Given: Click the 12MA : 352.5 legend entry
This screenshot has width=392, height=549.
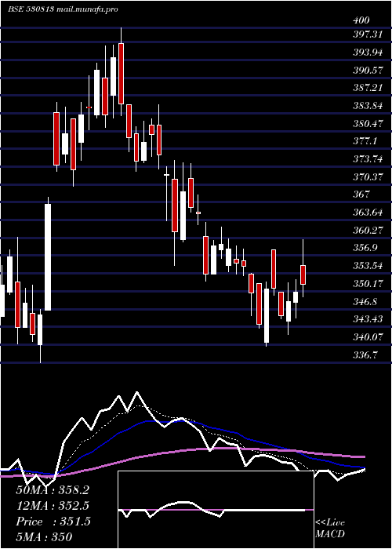Looking at the screenshot, I should point(53,506).
